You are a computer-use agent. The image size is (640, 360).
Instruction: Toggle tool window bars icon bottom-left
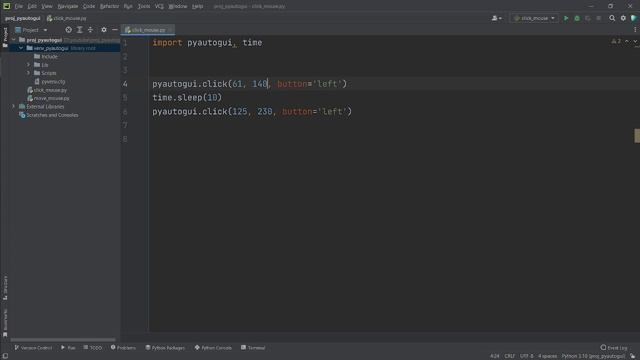5,356
